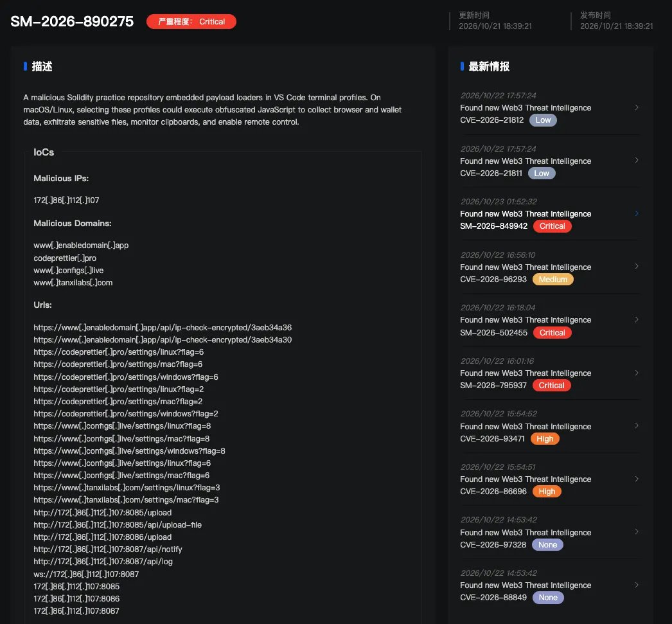Click High badge next to CVE-2026-93471
Viewport: 672px width, 624px height.
[x=545, y=438]
